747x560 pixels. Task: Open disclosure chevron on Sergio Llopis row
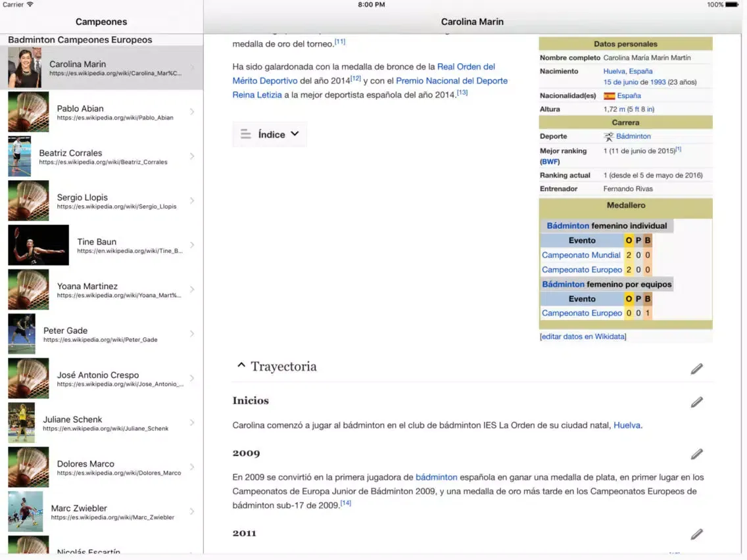click(x=192, y=200)
